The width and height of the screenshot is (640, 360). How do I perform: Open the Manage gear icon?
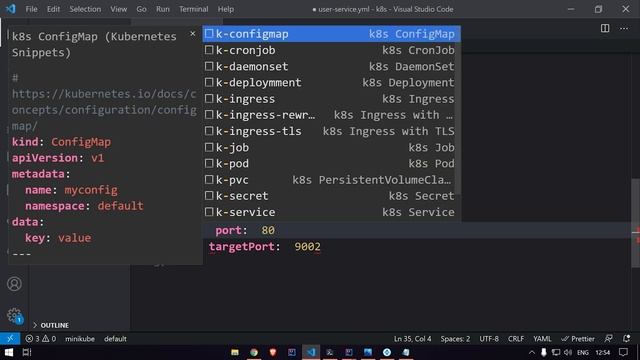tap(14, 316)
